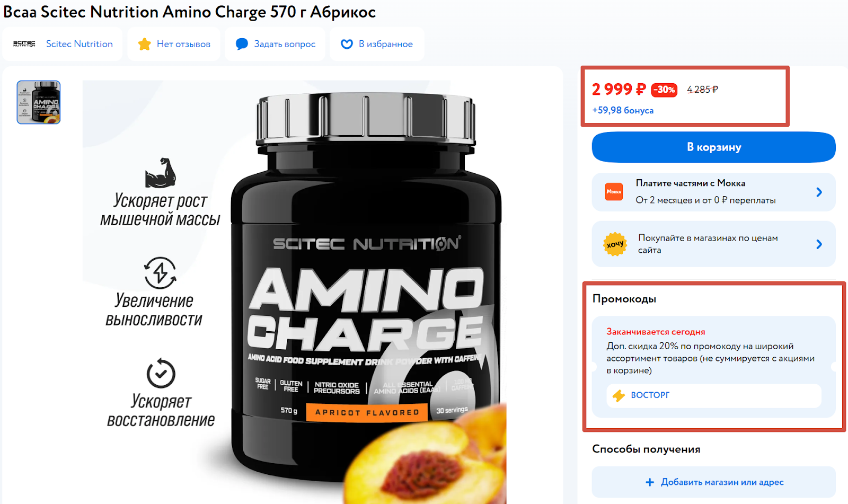
Task: Open the Scitec Nutrition brand link
Action: [x=79, y=44]
